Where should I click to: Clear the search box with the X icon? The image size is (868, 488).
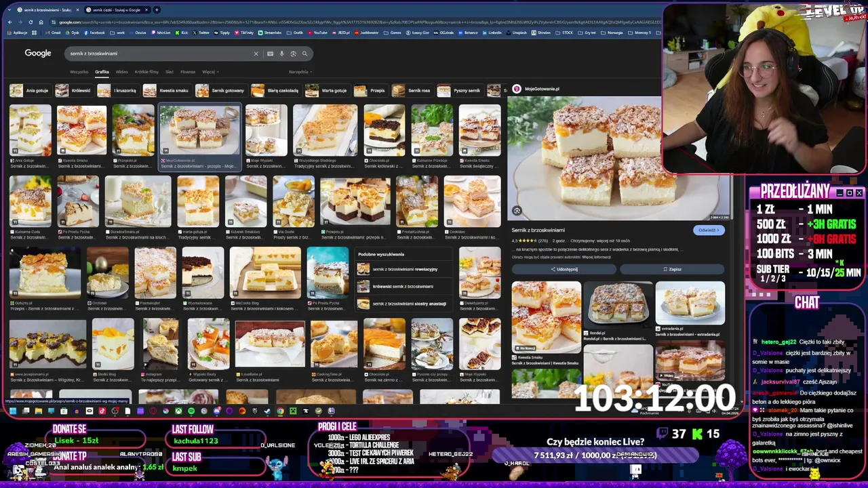coord(256,54)
